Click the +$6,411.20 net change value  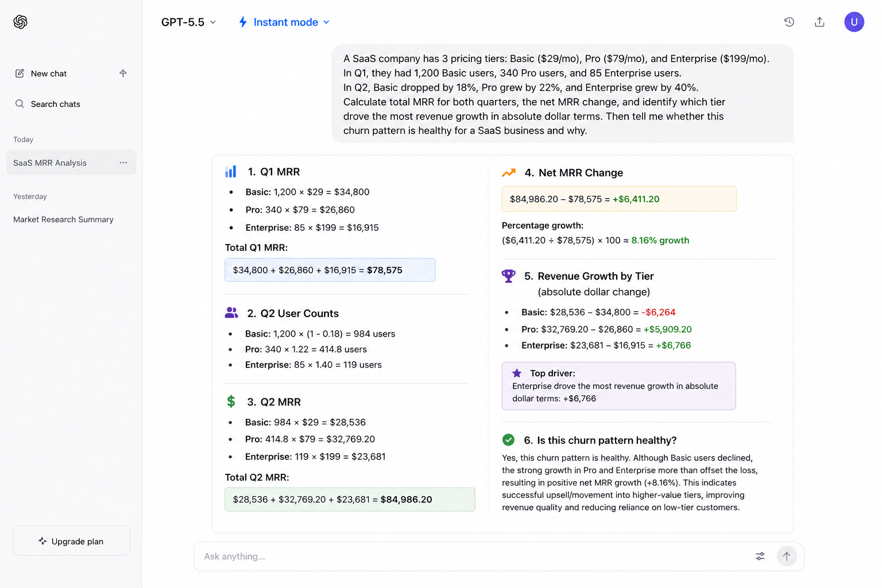pos(636,199)
